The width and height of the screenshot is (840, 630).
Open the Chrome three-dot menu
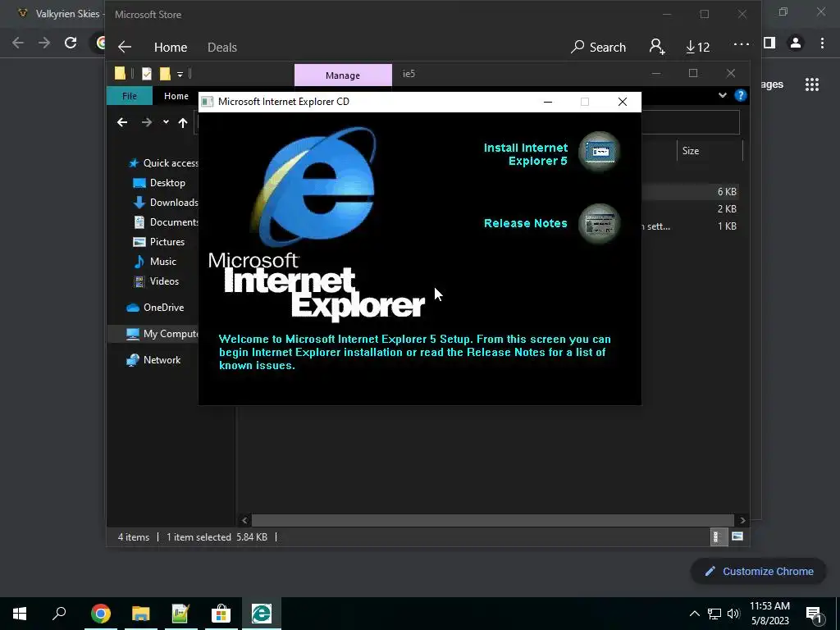pos(822,43)
